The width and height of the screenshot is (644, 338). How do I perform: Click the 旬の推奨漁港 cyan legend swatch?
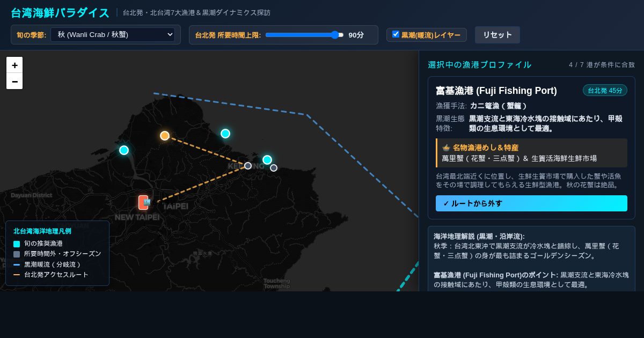[x=17, y=244]
